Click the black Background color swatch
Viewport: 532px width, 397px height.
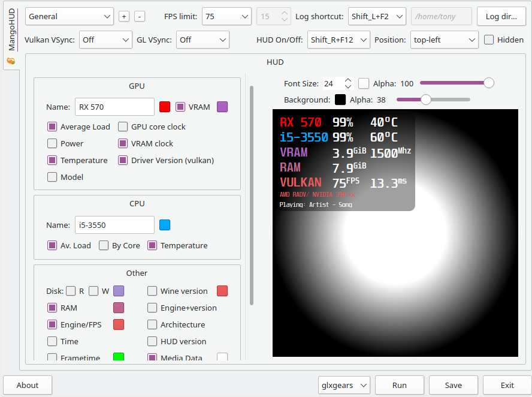tap(340, 100)
